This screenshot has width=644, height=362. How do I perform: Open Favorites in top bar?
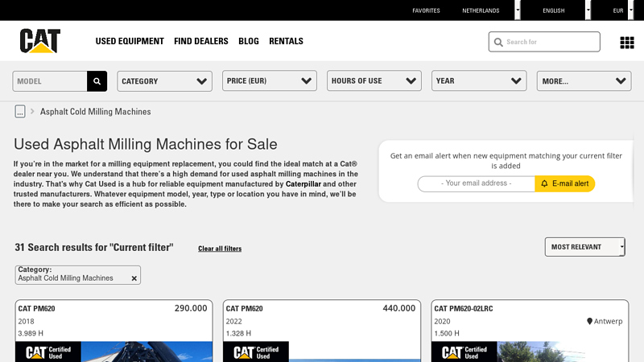[x=426, y=10]
